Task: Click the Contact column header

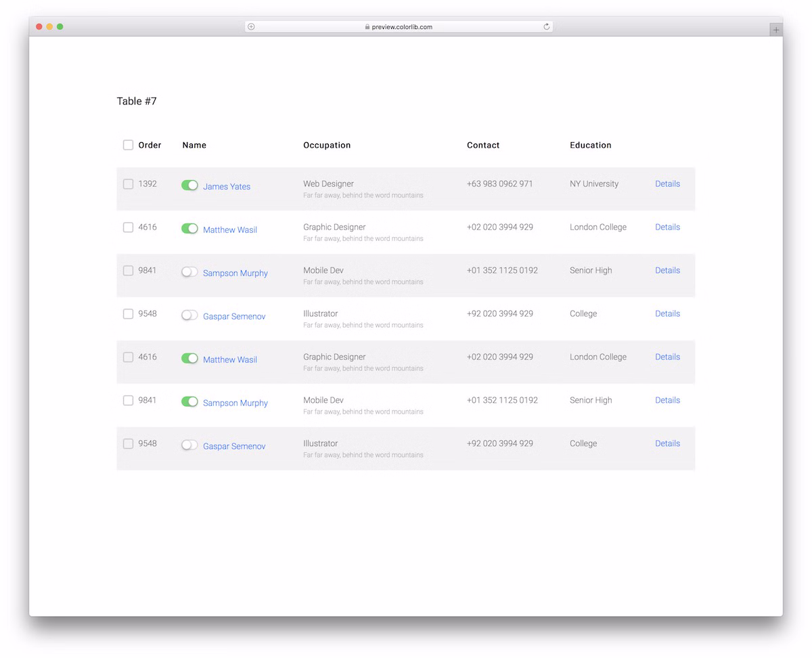Action: pyautogui.click(x=483, y=146)
